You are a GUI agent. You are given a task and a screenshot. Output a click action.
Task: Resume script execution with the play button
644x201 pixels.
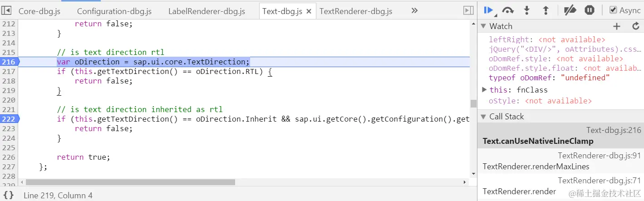pyautogui.click(x=489, y=10)
